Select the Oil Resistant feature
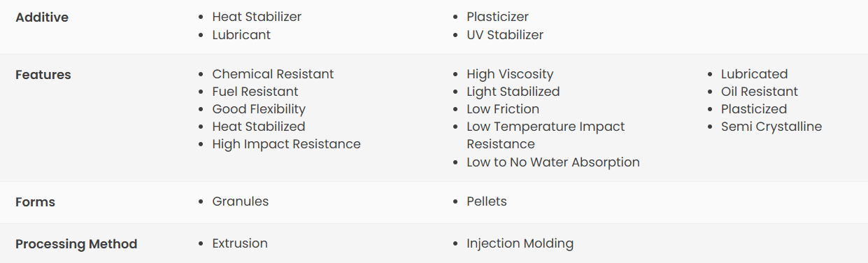 [x=760, y=92]
